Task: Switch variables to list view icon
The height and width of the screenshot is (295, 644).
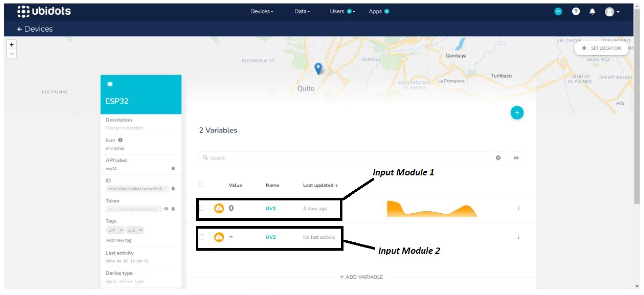Action: [x=516, y=158]
